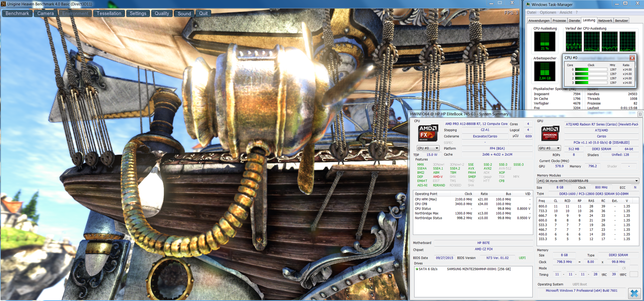Click the N73 Ver. 01.02 BIOS version
Screen dimensions: 644x301
(497, 258)
